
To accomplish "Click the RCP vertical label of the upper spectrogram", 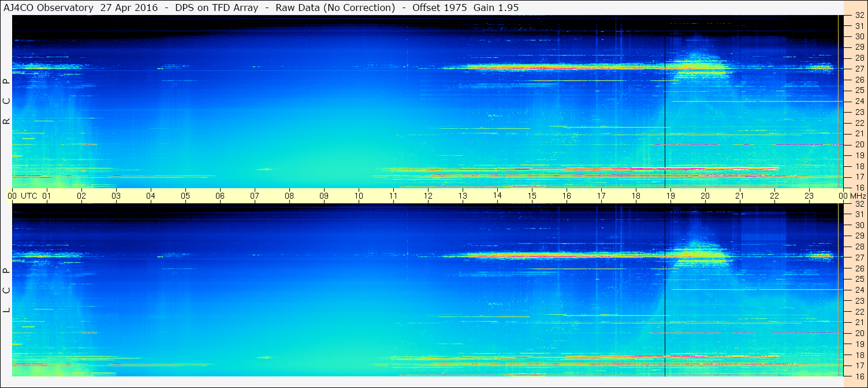I will 6,102.
